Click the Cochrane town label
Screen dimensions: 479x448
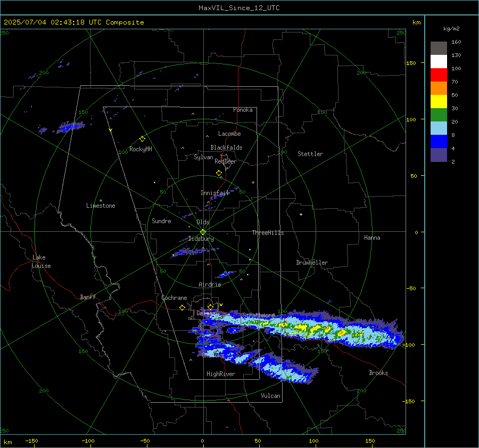(174, 298)
